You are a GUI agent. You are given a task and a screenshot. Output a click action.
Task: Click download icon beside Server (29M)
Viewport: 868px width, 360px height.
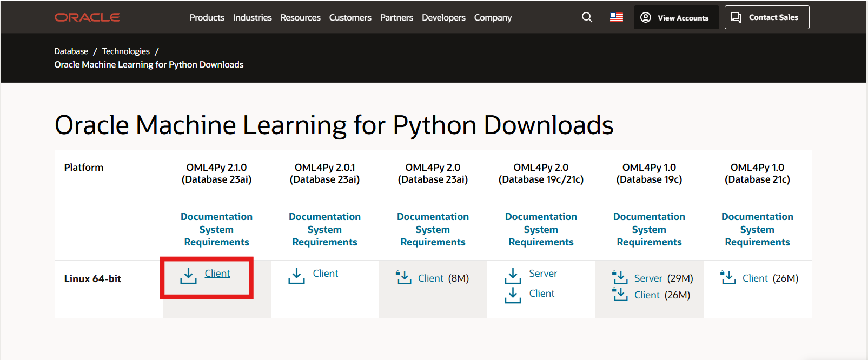[620, 278]
